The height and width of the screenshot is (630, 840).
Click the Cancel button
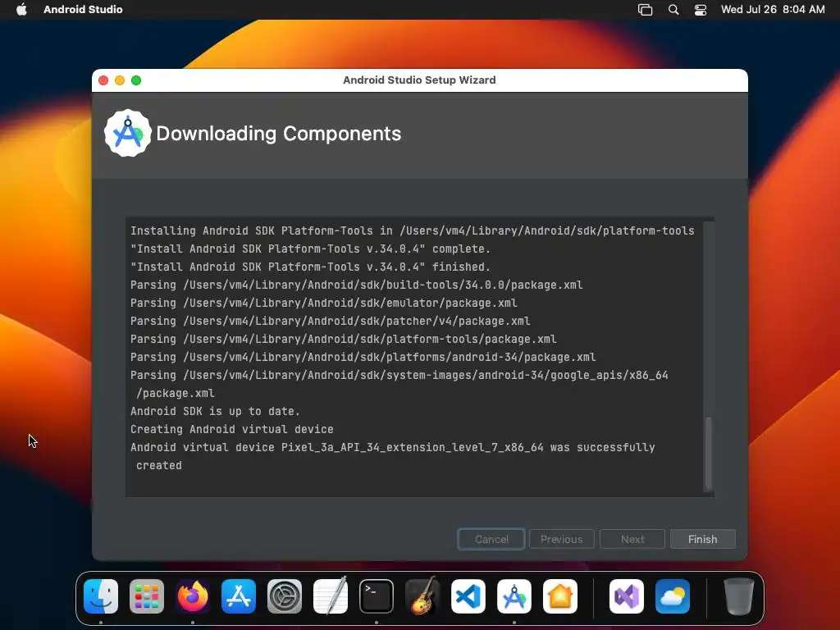pyautogui.click(x=491, y=539)
